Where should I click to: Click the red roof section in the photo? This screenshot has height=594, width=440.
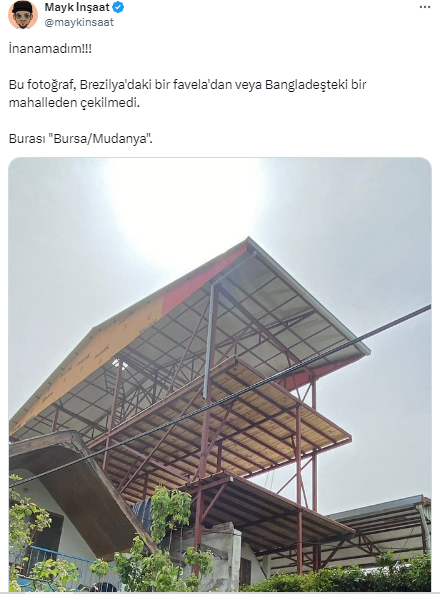coord(205,278)
